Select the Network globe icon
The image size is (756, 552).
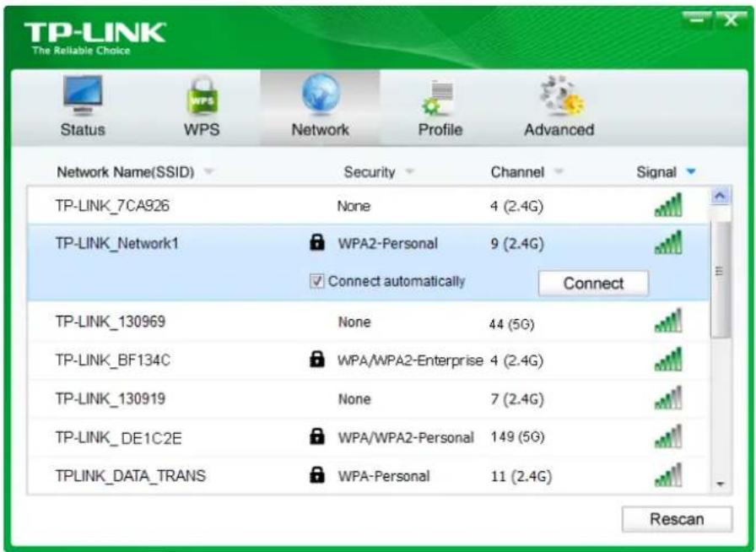(x=321, y=94)
